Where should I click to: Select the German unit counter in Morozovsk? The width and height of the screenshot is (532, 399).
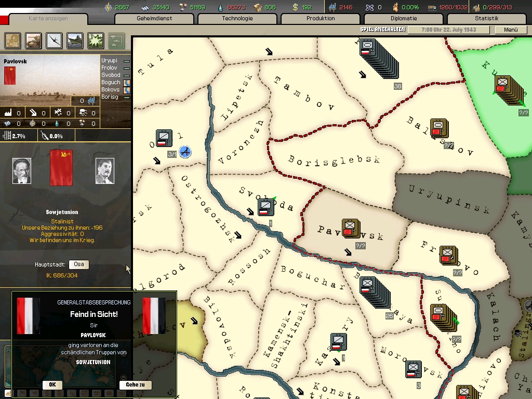[414, 369]
